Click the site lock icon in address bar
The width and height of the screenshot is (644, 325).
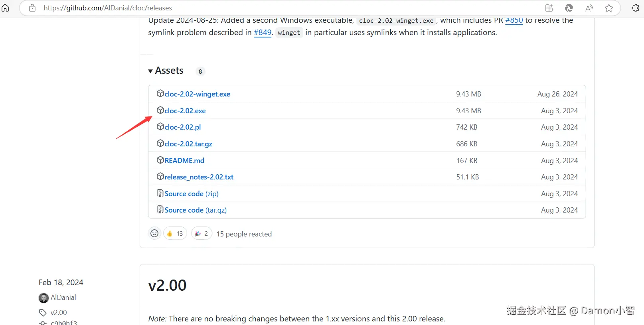32,8
